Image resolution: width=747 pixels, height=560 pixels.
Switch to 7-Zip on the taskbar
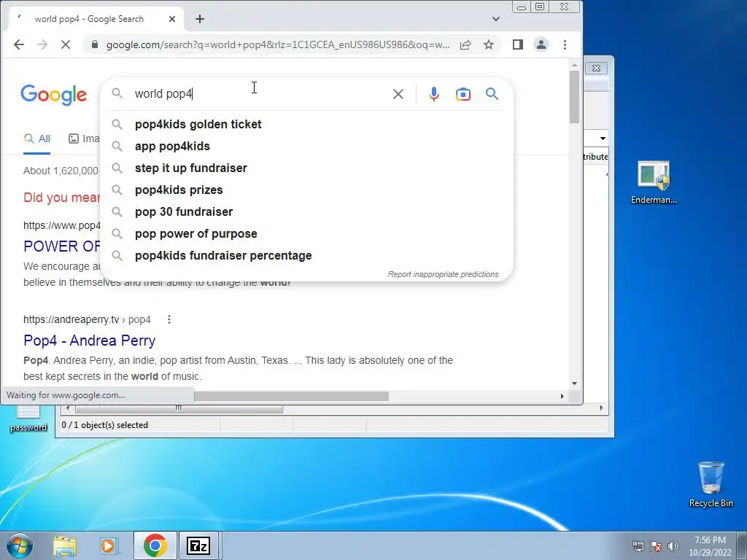point(198,545)
